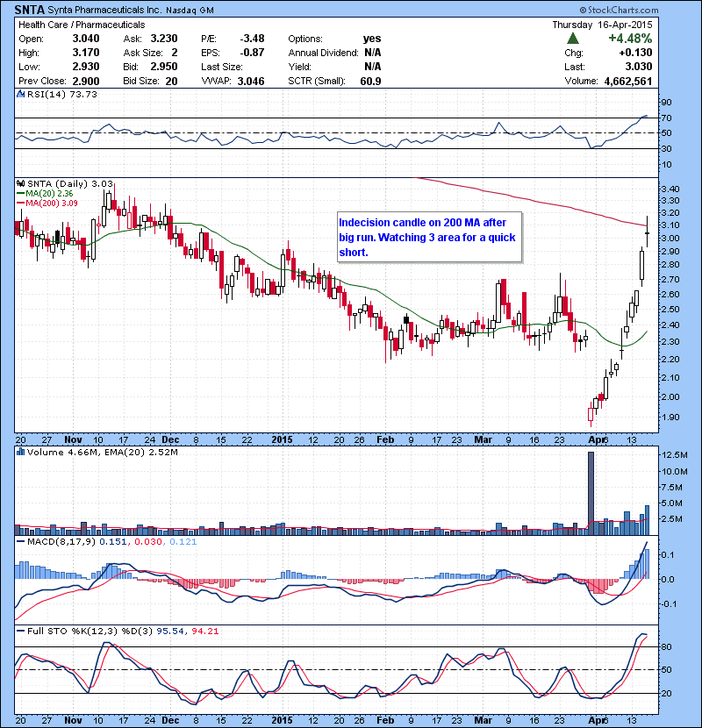Click the Options value yes
The width and height of the screenshot is (702, 728).
click(372, 39)
